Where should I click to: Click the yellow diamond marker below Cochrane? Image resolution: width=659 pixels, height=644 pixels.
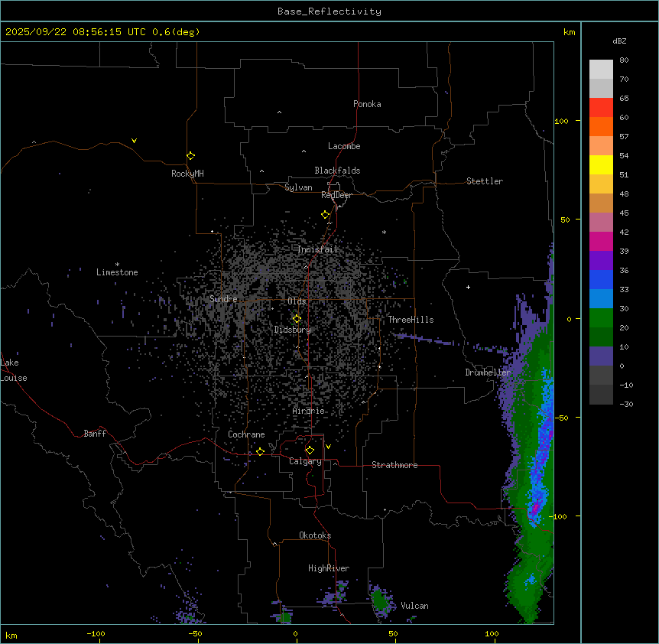[260, 451]
